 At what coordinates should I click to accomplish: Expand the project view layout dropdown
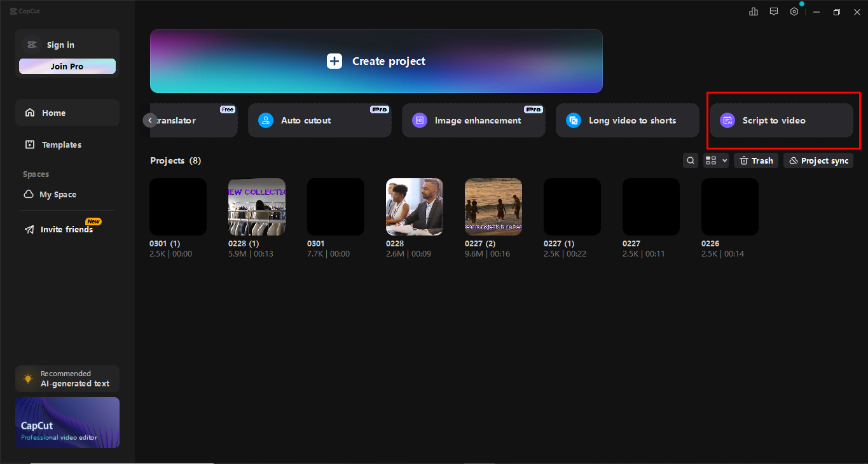[x=715, y=160]
